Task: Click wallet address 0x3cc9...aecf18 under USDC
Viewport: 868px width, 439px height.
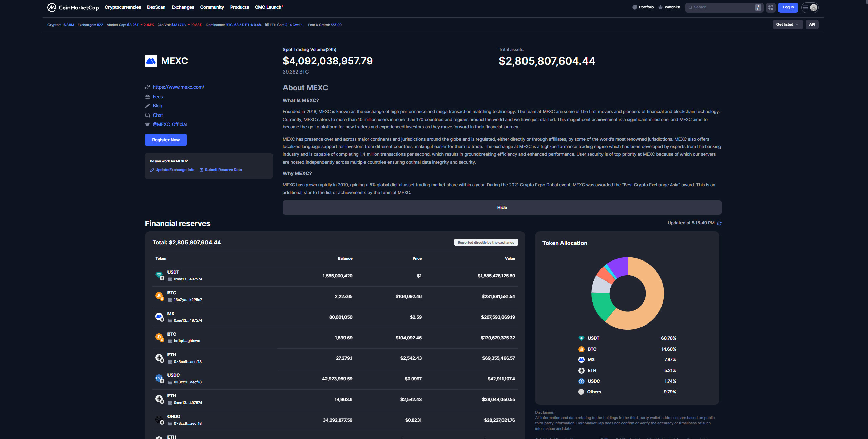Action: (x=188, y=382)
